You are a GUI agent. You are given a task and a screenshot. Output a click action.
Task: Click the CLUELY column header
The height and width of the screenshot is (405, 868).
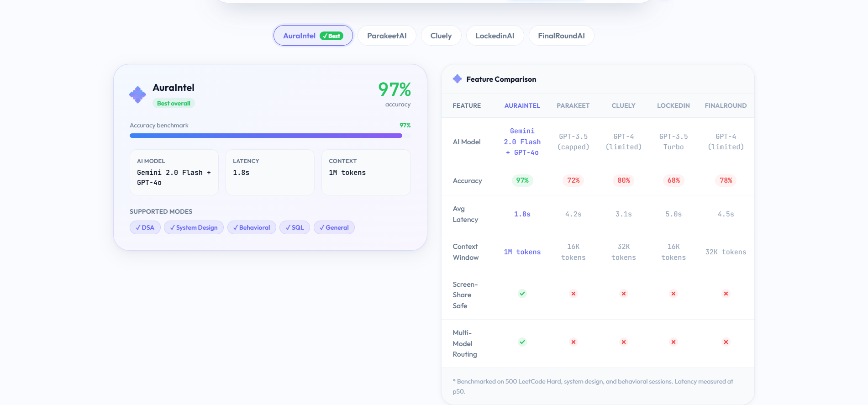(x=623, y=105)
